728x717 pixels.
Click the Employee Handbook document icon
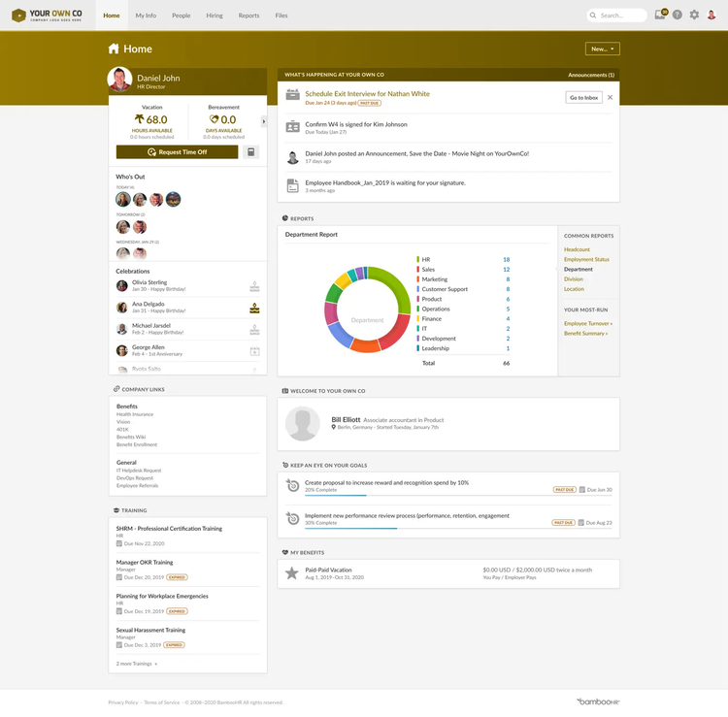pos(292,185)
